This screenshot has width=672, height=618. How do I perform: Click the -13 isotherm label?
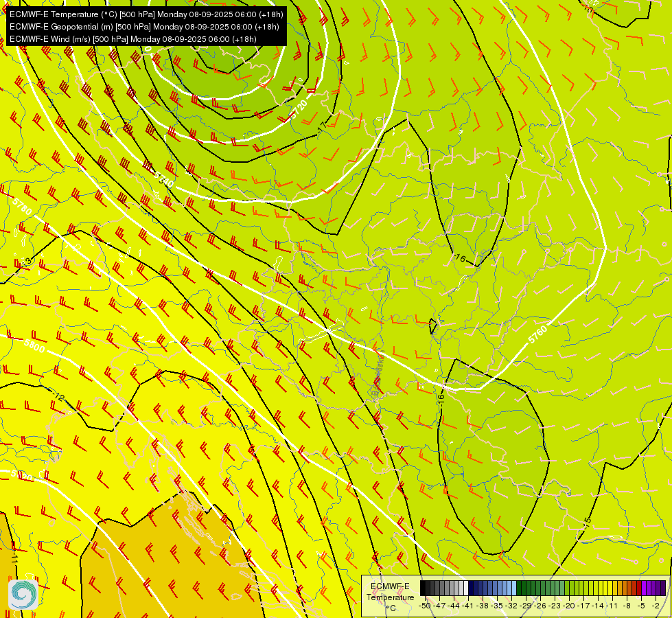[25, 261]
